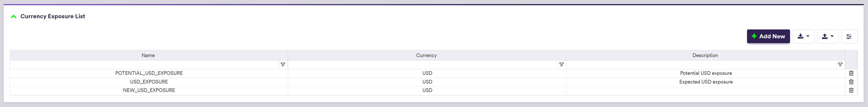Select the NEW_USD_EXPOSURE name cell
The width and height of the screenshot is (868, 107).
pos(149,90)
